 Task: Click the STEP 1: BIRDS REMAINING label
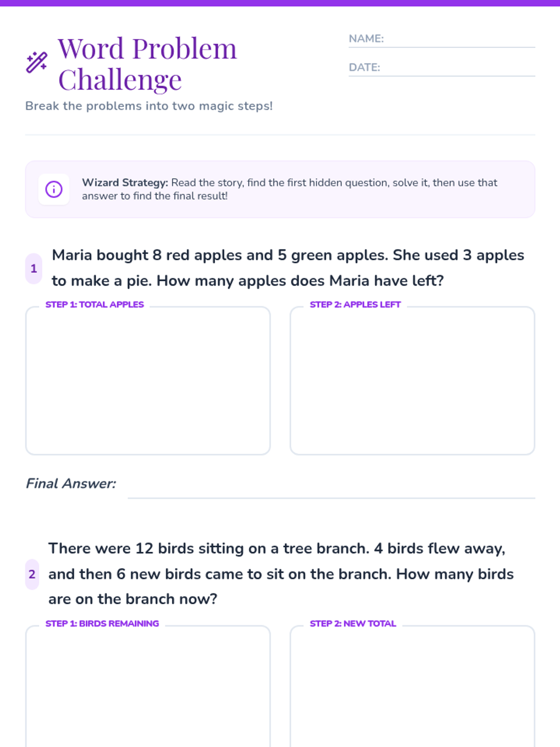(102, 623)
